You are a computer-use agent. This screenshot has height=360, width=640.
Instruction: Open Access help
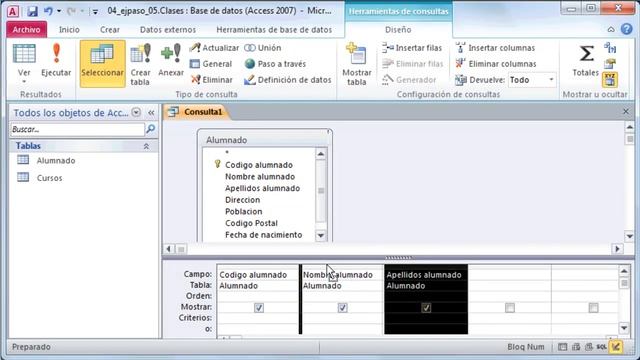pos(627,29)
